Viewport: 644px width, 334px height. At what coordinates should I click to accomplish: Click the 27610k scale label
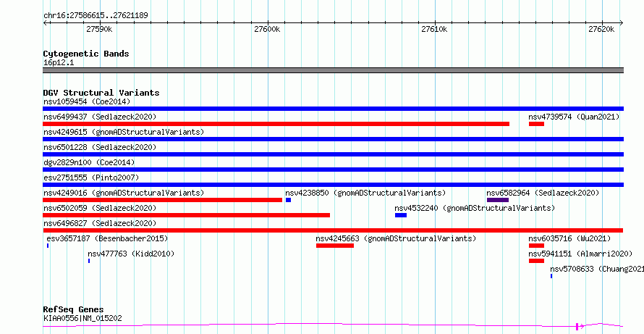(x=434, y=29)
